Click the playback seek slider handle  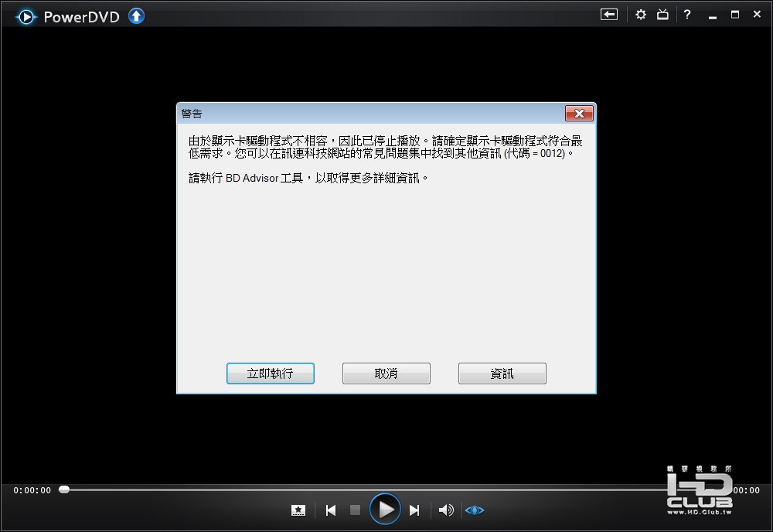click(x=64, y=489)
